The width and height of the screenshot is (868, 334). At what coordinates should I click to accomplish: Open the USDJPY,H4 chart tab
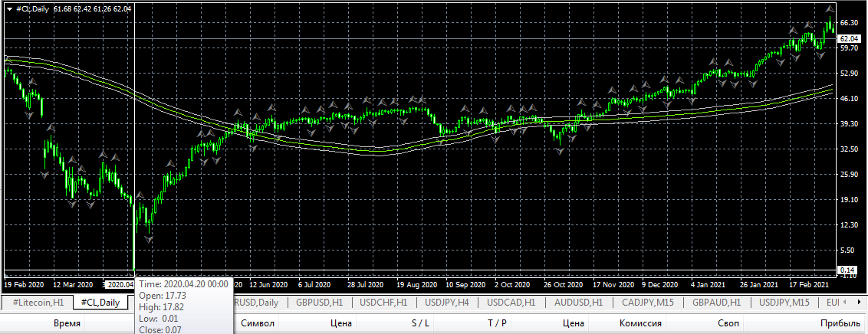[x=447, y=303]
